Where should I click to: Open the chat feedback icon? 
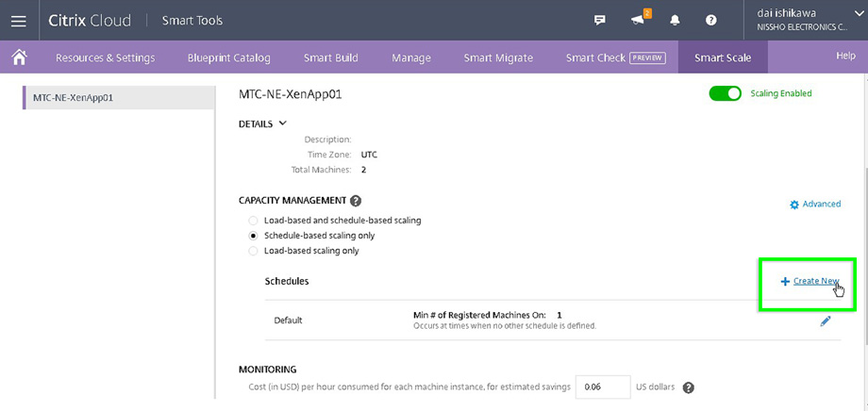(x=600, y=20)
